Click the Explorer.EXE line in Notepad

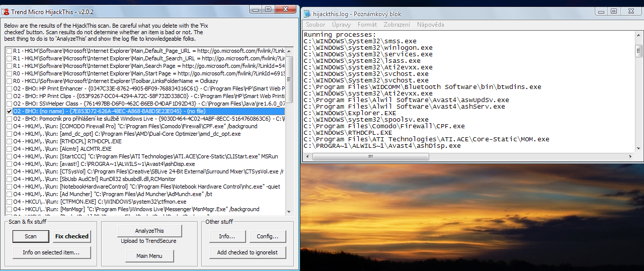[x=350, y=113]
